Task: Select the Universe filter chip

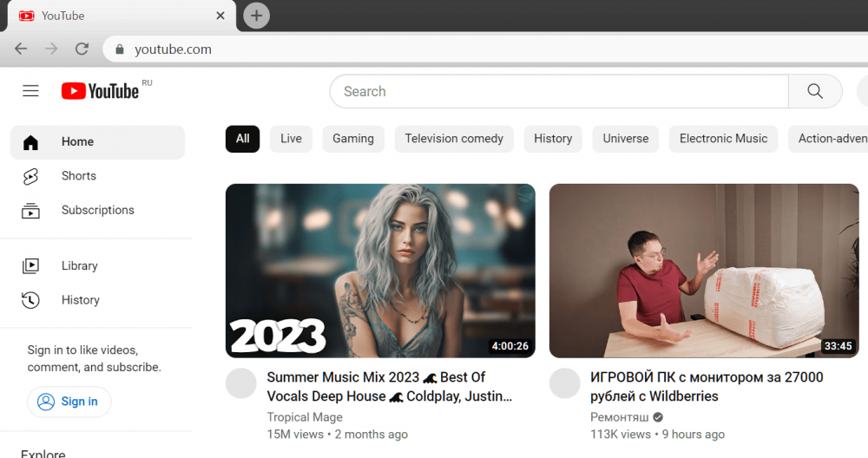Action: (626, 139)
